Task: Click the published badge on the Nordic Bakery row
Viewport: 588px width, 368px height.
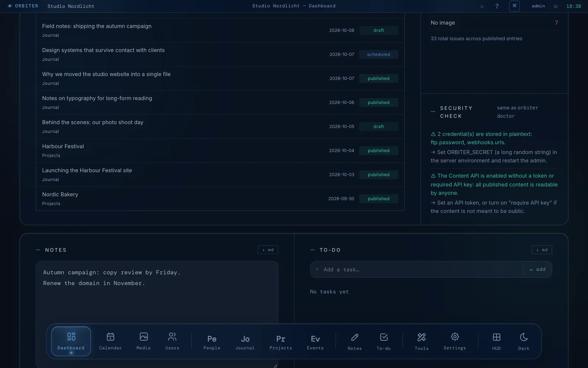Action: pos(379,199)
